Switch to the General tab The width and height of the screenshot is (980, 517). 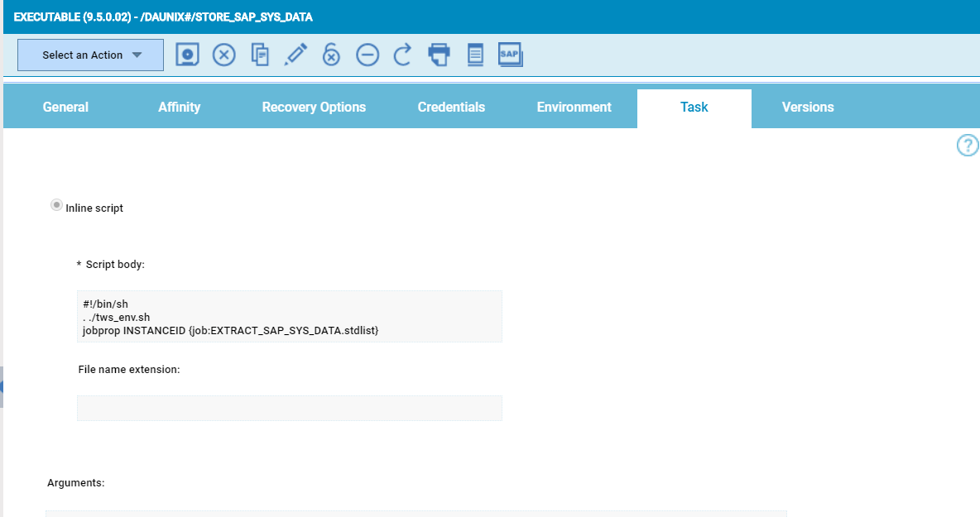[65, 108]
